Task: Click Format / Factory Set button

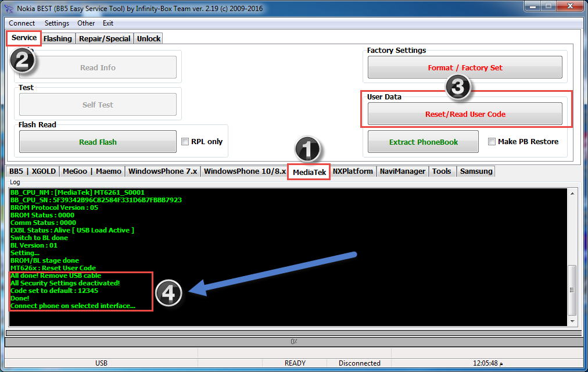Action: point(465,67)
